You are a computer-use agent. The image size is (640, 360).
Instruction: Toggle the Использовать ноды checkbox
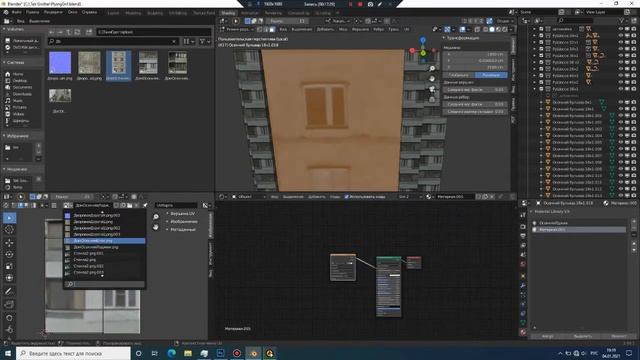(x=347, y=197)
